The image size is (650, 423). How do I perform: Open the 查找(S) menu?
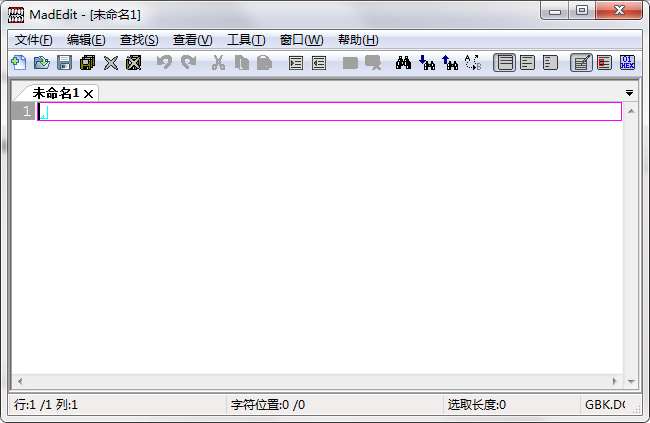pos(139,40)
